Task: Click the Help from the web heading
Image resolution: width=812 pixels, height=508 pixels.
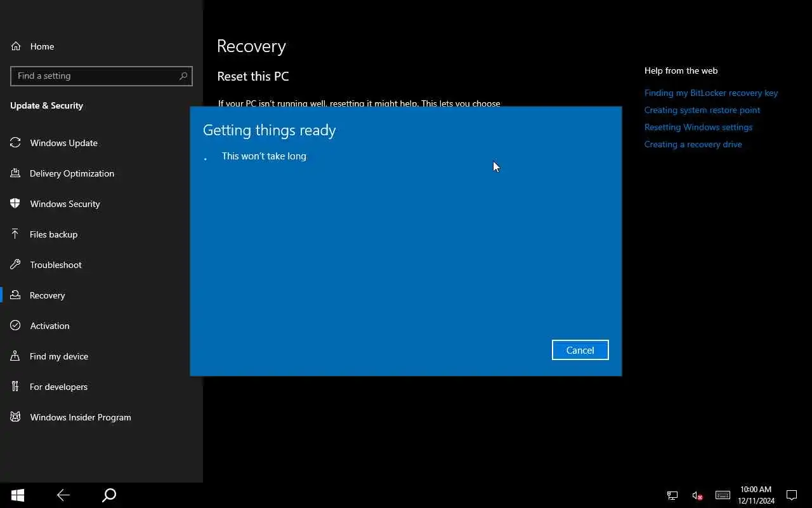Action: coord(681,70)
